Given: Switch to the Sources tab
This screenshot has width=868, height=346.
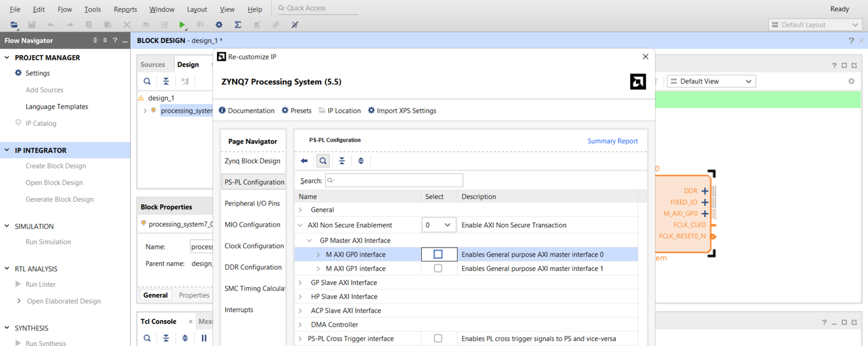Looking at the screenshot, I should [153, 65].
